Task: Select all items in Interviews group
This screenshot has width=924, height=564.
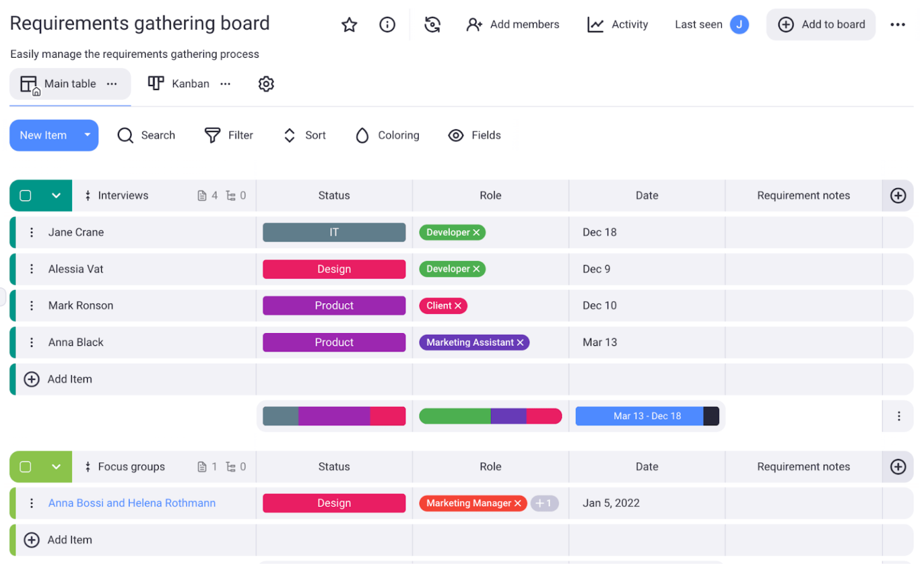Action: [25, 195]
